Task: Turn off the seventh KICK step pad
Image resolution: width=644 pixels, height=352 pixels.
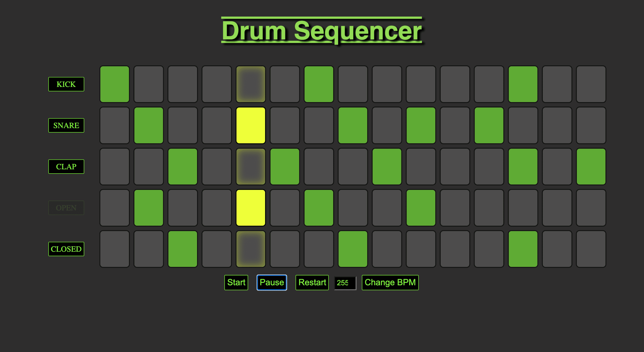Action: pos(319,84)
